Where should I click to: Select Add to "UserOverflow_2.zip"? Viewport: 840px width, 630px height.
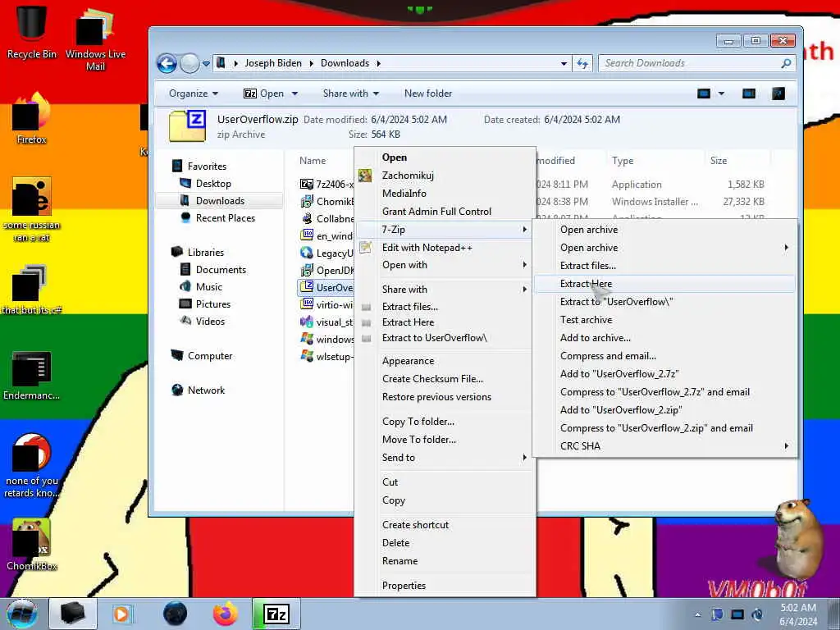(x=664, y=410)
